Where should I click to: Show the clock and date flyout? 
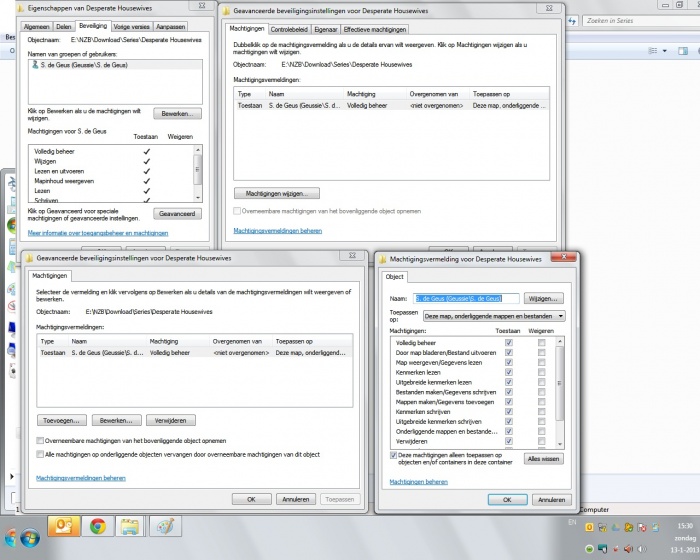684,538
